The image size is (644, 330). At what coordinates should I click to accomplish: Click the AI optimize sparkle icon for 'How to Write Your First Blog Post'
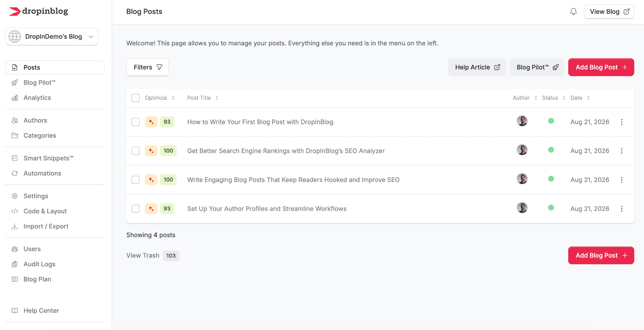point(151,122)
